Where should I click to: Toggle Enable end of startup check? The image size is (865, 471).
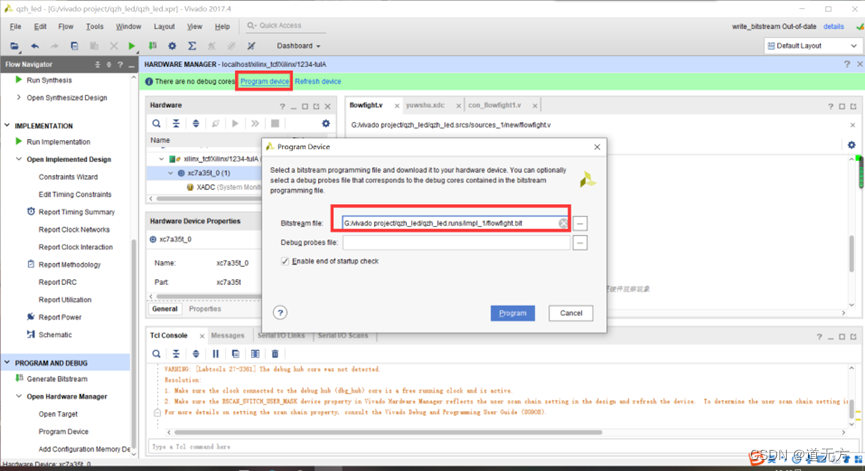tap(285, 261)
